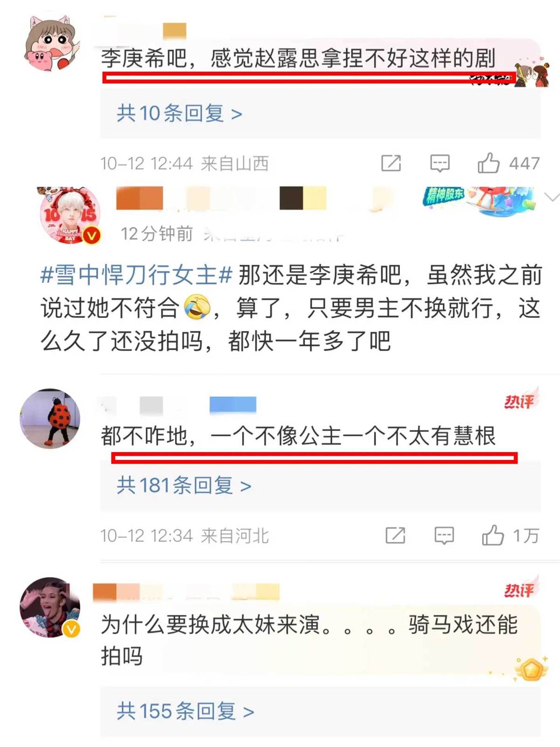Tap comment bubble icon on 河北 comment

coord(444,536)
